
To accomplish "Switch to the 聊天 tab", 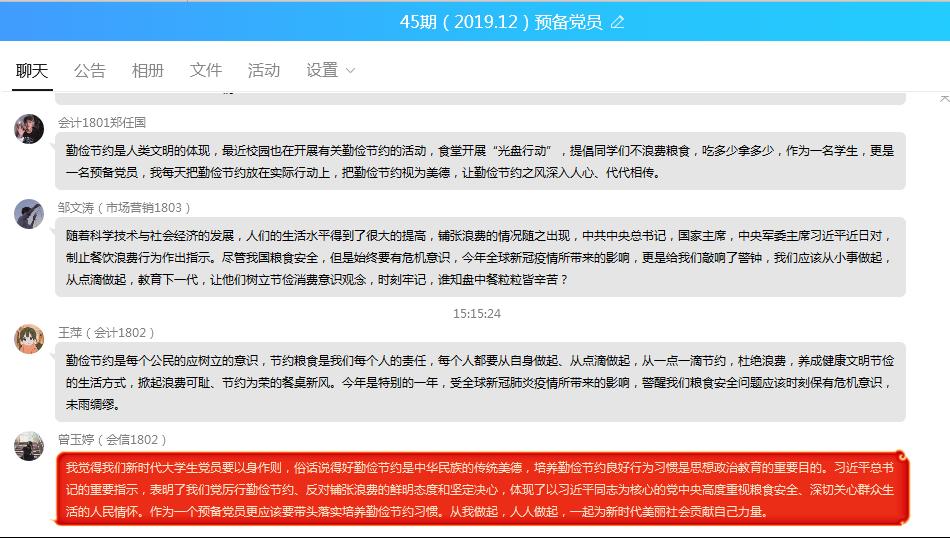I will [31, 70].
